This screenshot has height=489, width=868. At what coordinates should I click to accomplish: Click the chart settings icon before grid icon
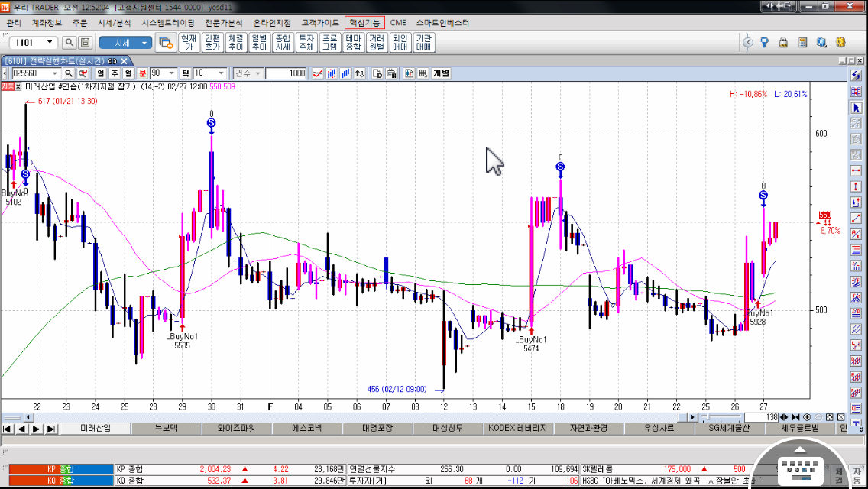tap(409, 73)
